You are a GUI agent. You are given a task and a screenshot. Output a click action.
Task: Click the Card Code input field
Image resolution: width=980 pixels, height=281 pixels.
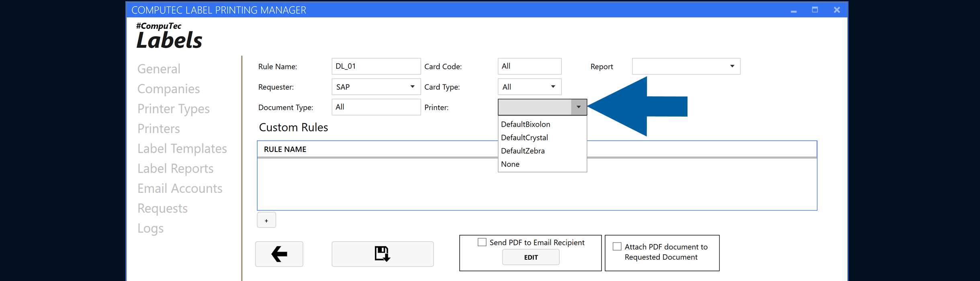click(x=530, y=66)
